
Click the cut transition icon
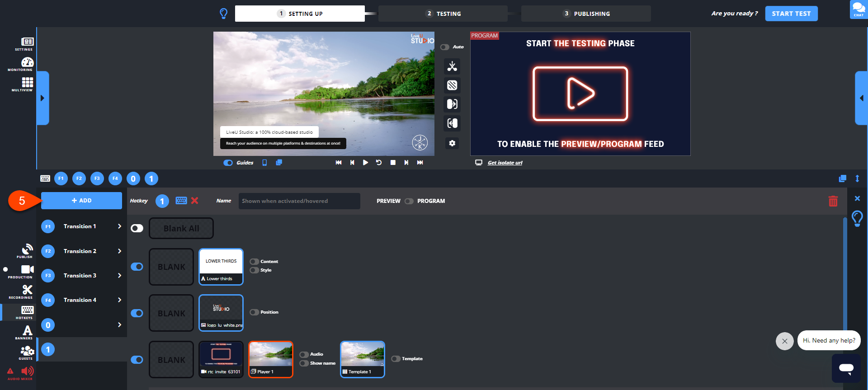452,66
